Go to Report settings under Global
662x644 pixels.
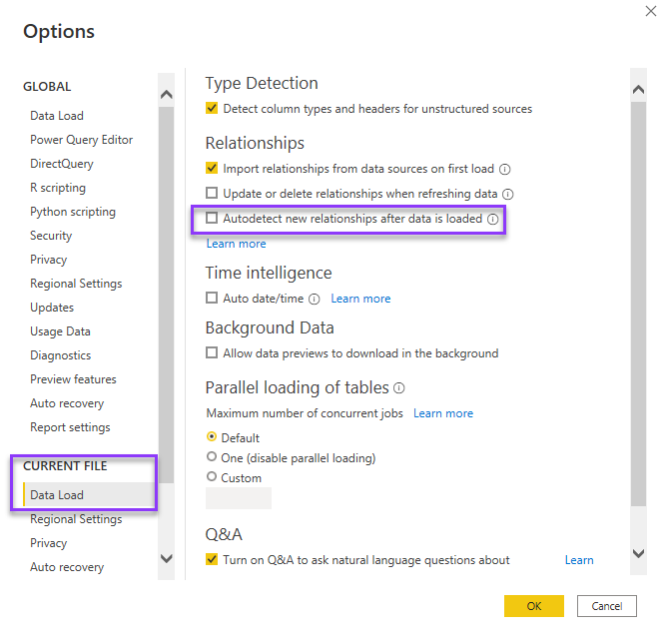coord(70,427)
